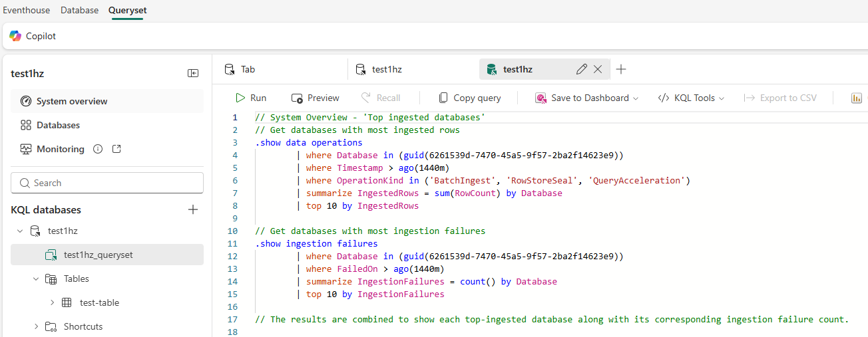Close the active test1hz tab

coord(598,69)
